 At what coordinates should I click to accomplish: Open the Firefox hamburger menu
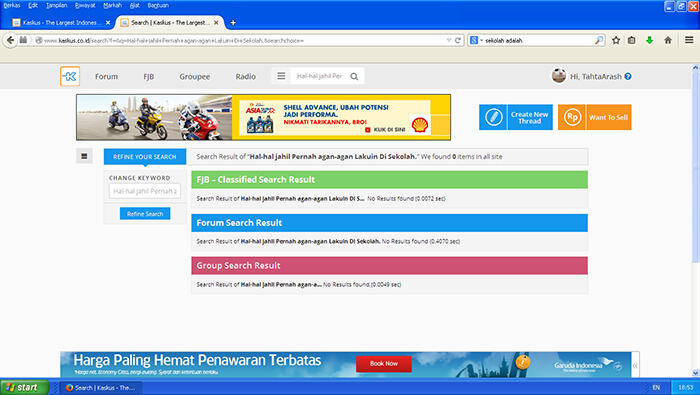pos(689,40)
